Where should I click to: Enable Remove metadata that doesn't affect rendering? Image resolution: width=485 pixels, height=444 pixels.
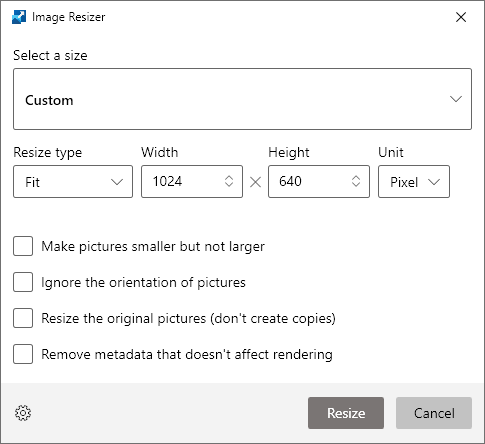point(23,354)
